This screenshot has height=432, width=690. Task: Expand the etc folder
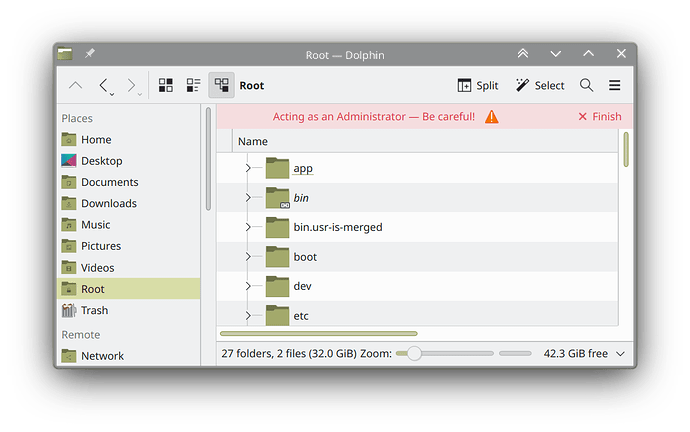248,315
